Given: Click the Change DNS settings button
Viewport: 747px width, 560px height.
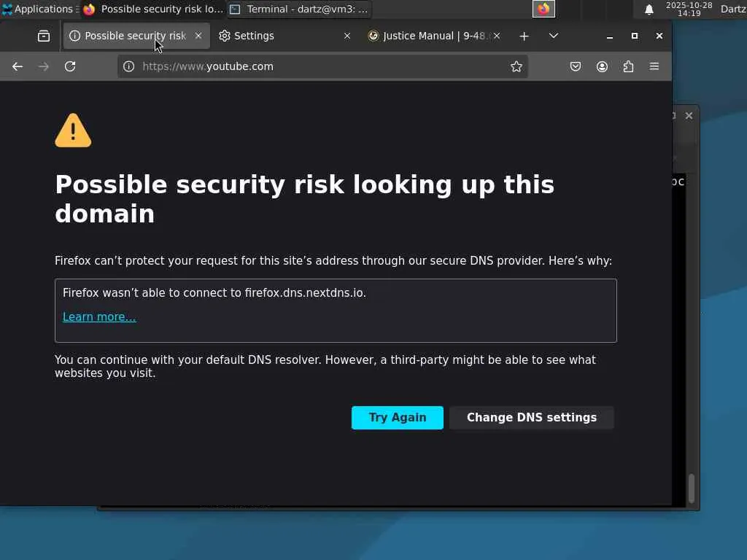Looking at the screenshot, I should coord(531,418).
